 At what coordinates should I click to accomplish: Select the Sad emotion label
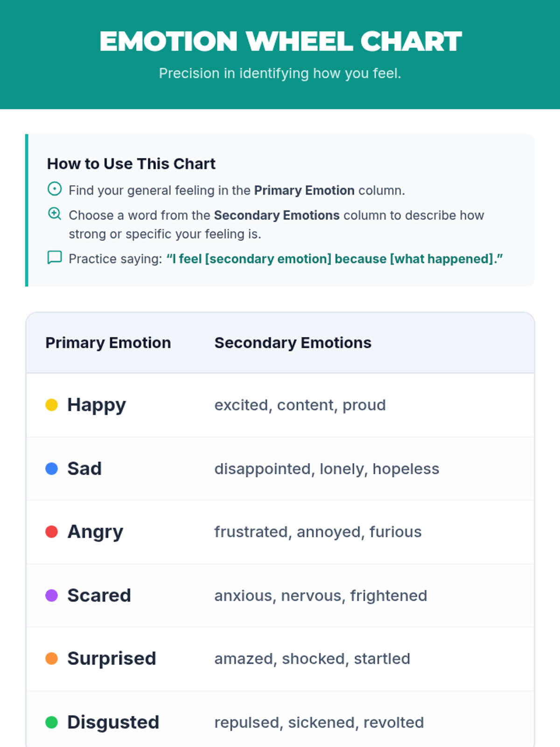(84, 469)
